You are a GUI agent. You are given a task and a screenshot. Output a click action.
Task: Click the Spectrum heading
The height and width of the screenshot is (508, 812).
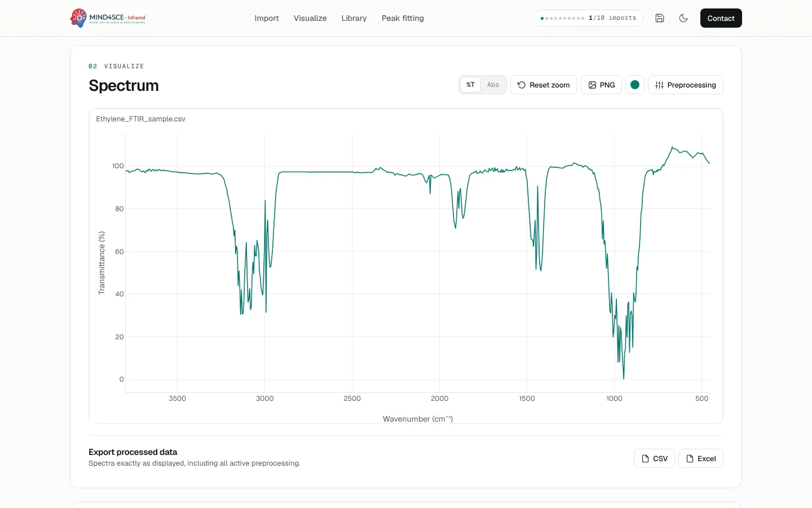click(x=123, y=86)
